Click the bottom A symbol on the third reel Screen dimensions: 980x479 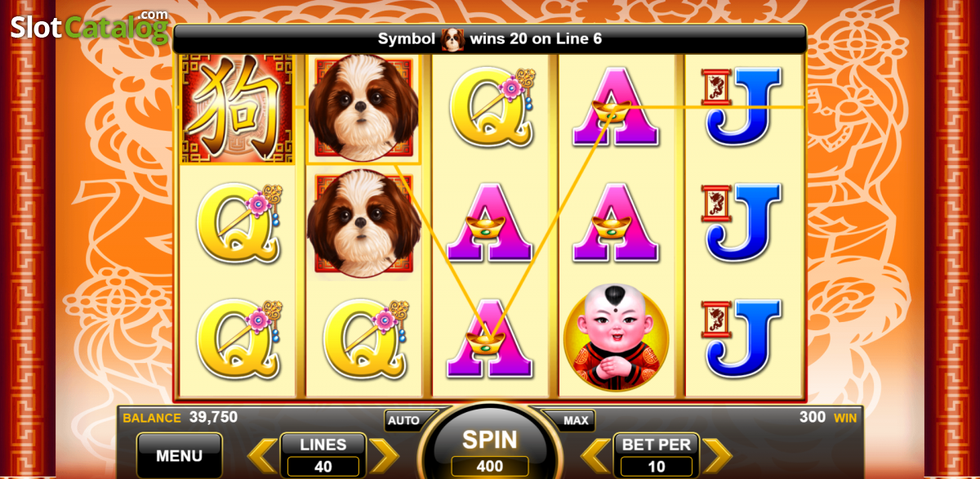(x=489, y=338)
